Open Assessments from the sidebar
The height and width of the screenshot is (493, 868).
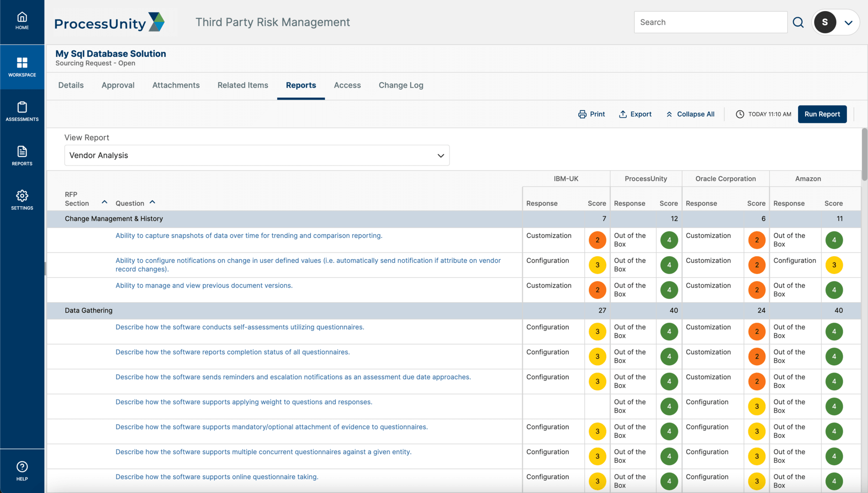pyautogui.click(x=22, y=111)
